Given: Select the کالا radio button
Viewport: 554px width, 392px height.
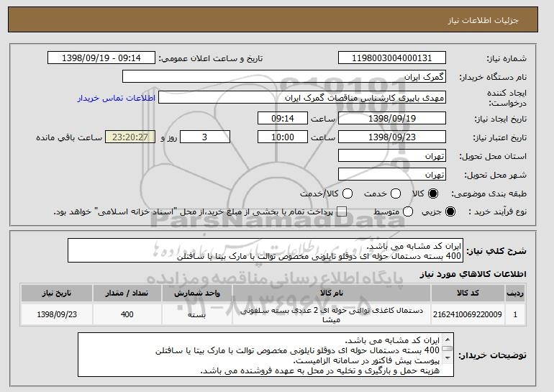Looking at the screenshot, I should pos(433,193).
